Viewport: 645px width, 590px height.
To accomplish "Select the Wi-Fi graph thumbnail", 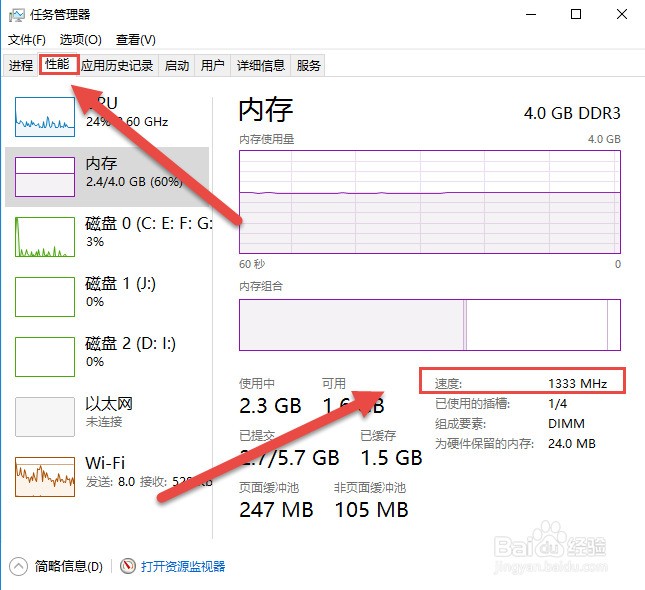I will click(x=45, y=477).
